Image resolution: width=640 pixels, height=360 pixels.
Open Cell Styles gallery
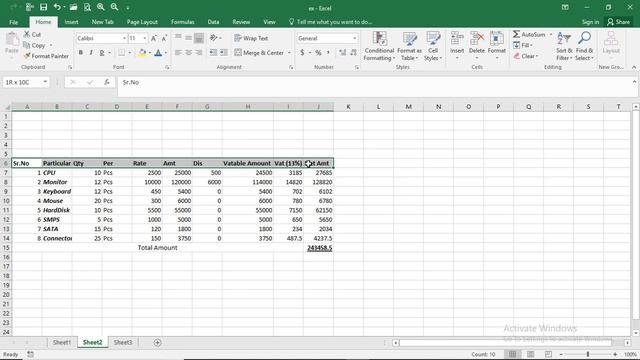tap(433, 46)
